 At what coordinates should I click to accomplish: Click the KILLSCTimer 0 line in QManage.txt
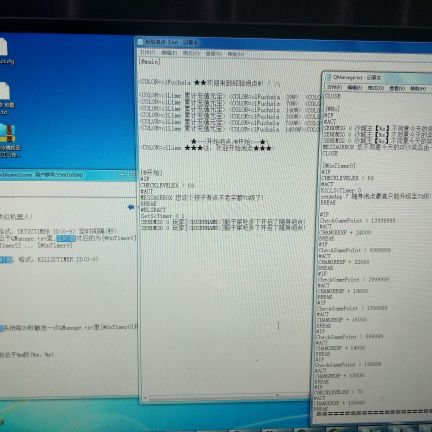341,190
